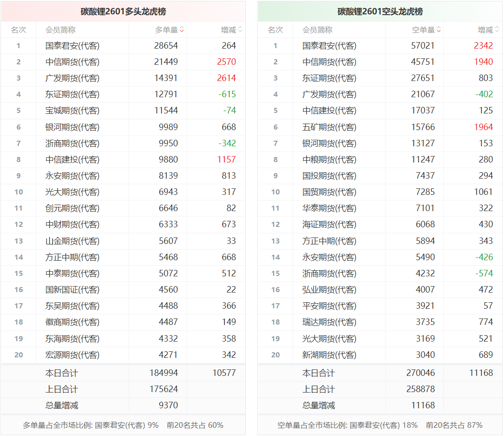The height and width of the screenshot is (437, 504).
Task: Select 五矿期货(代客) row
Action: (380, 127)
